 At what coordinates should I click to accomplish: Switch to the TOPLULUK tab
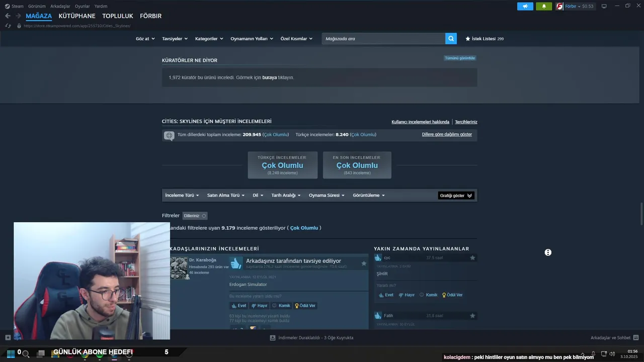pyautogui.click(x=118, y=16)
